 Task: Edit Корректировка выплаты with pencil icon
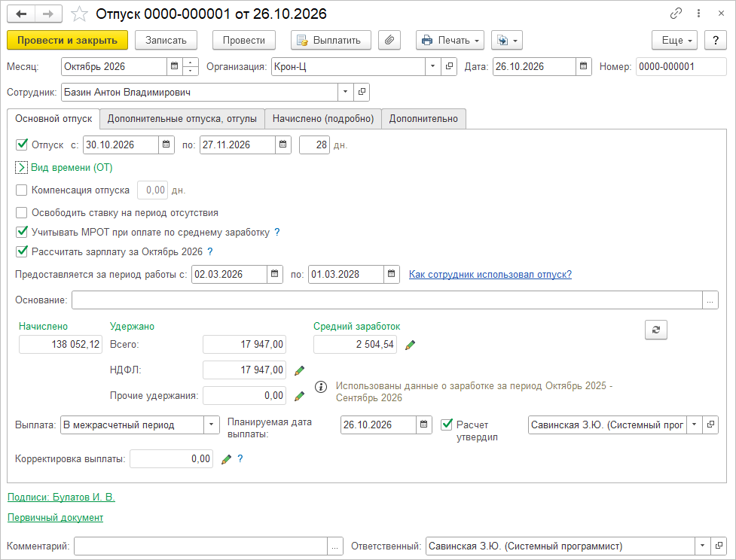[226, 460]
